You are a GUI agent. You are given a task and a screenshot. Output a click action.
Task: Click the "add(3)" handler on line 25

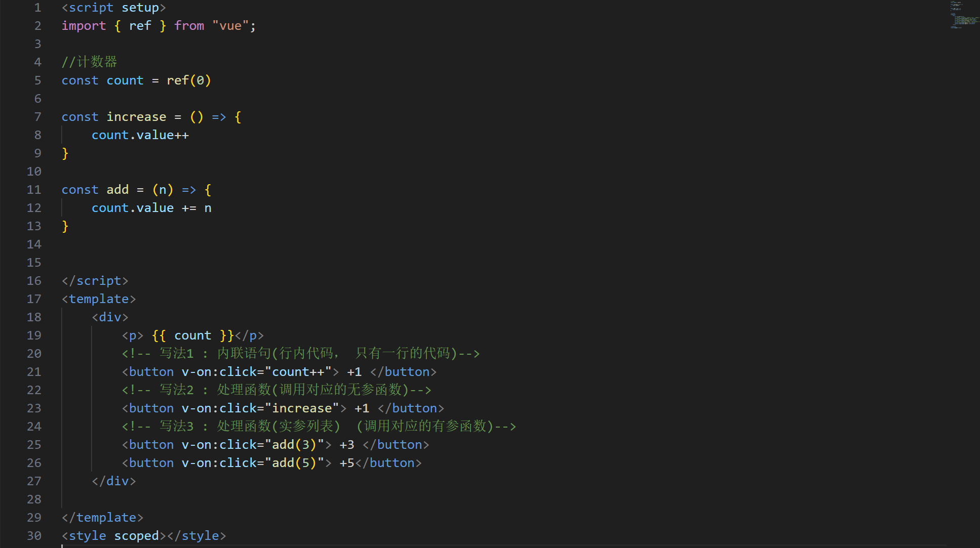pos(294,445)
